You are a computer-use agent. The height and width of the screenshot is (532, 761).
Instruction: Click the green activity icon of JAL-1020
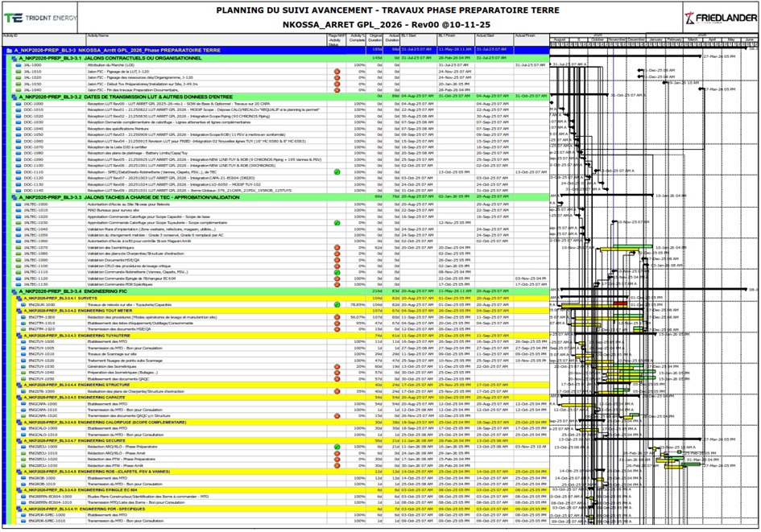pos(19,77)
